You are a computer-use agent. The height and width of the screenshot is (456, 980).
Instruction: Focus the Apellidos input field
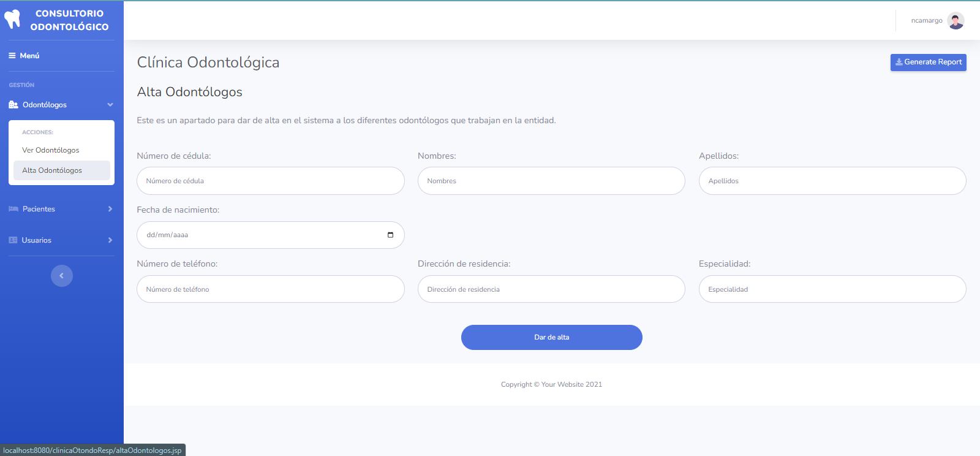point(832,181)
